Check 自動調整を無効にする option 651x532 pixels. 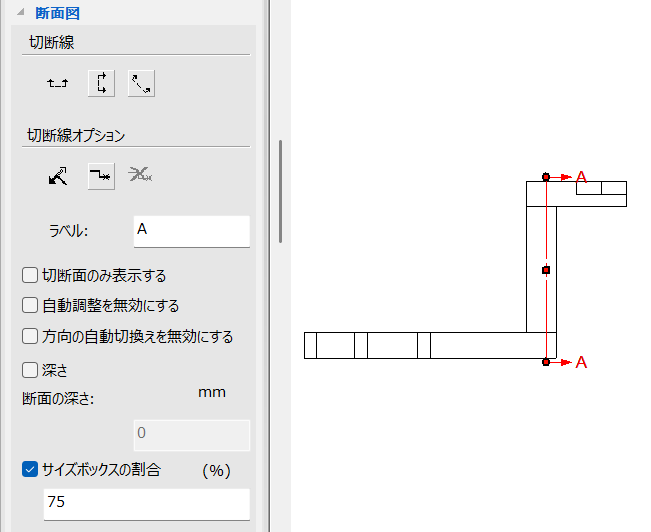[30, 305]
